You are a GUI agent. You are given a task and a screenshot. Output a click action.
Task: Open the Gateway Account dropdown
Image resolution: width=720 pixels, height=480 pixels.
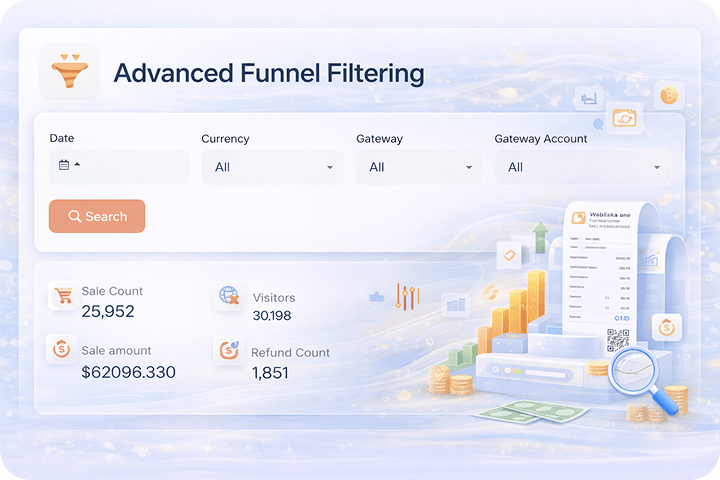pyautogui.click(x=582, y=167)
